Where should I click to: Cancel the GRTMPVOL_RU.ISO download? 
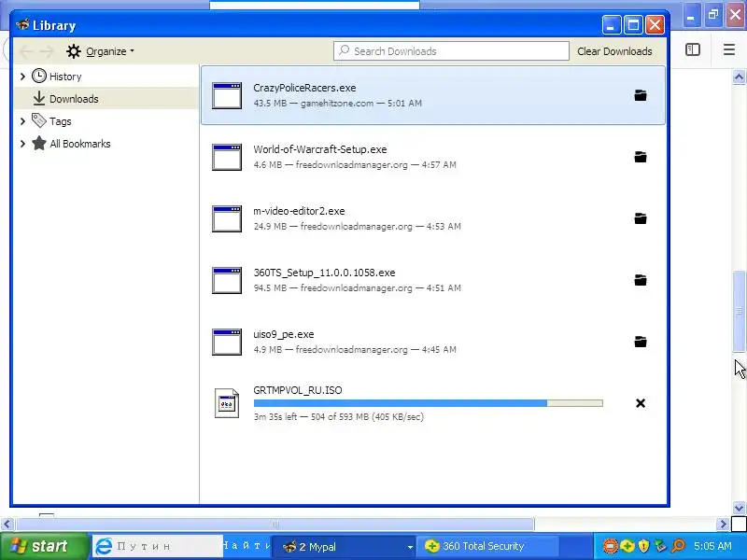click(x=641, y=403)
